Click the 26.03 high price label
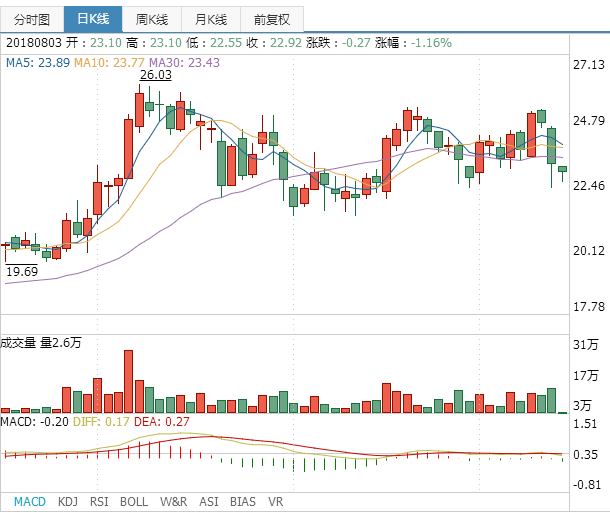This screenshot has height=515, width=610. point(156,75)
